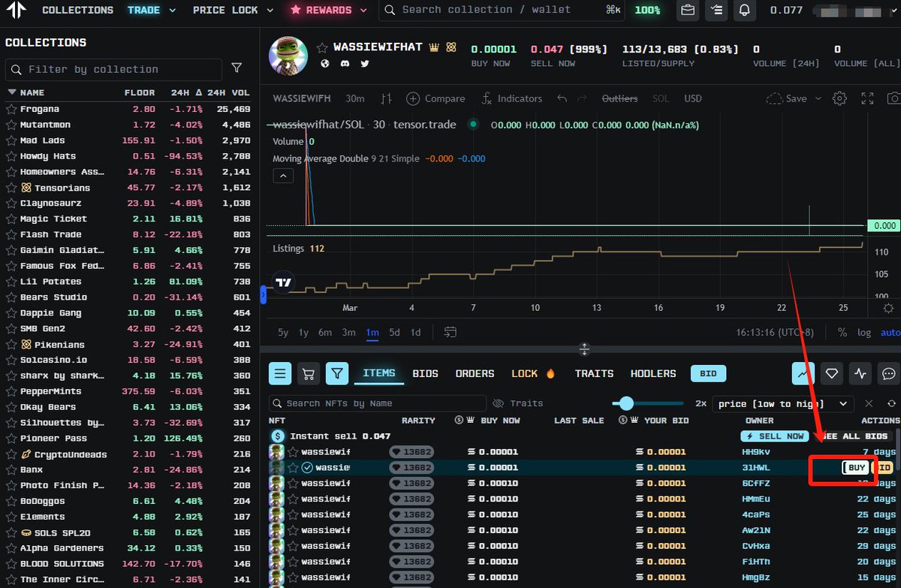Toggle the chart panel line-graph icon

tap(803, 373)
